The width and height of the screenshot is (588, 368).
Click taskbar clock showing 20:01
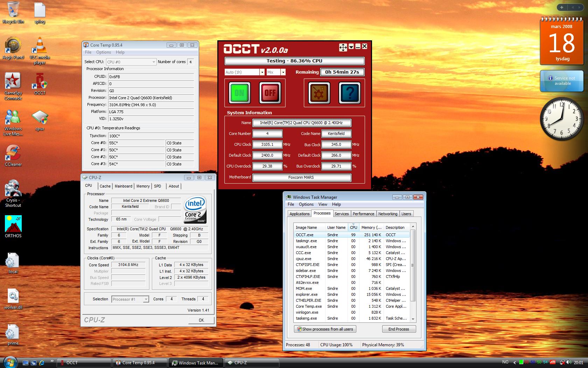tap(579, 362)
